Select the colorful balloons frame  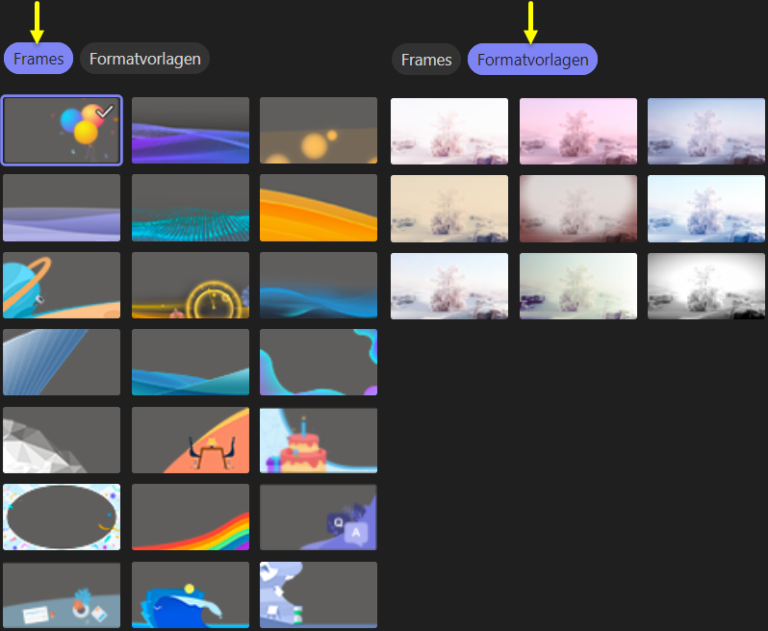click(62, 130)
